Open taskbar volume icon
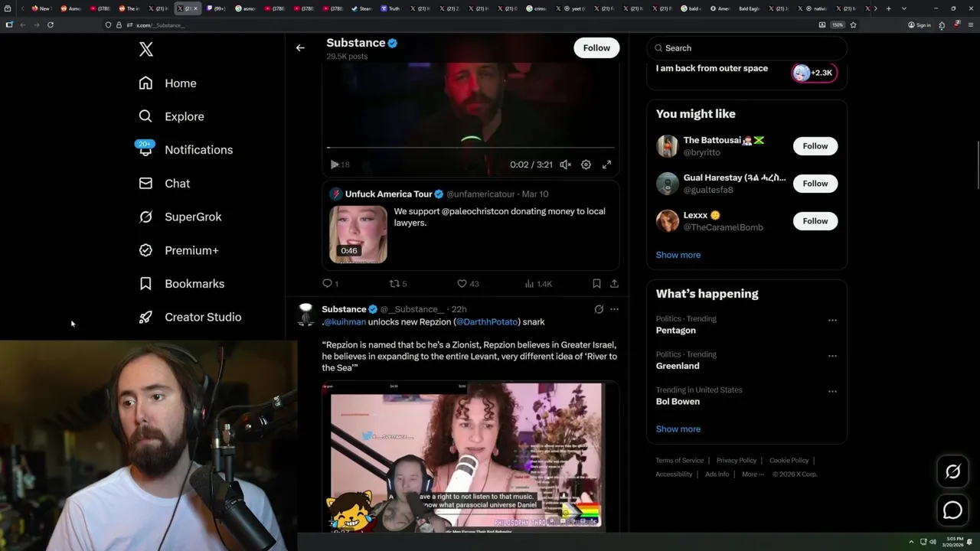 coord(933,542)
